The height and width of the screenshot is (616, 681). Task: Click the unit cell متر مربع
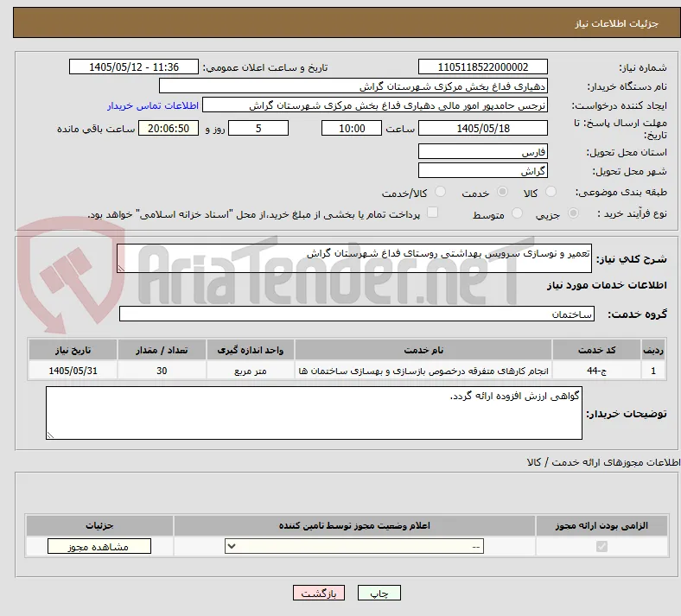250,371
